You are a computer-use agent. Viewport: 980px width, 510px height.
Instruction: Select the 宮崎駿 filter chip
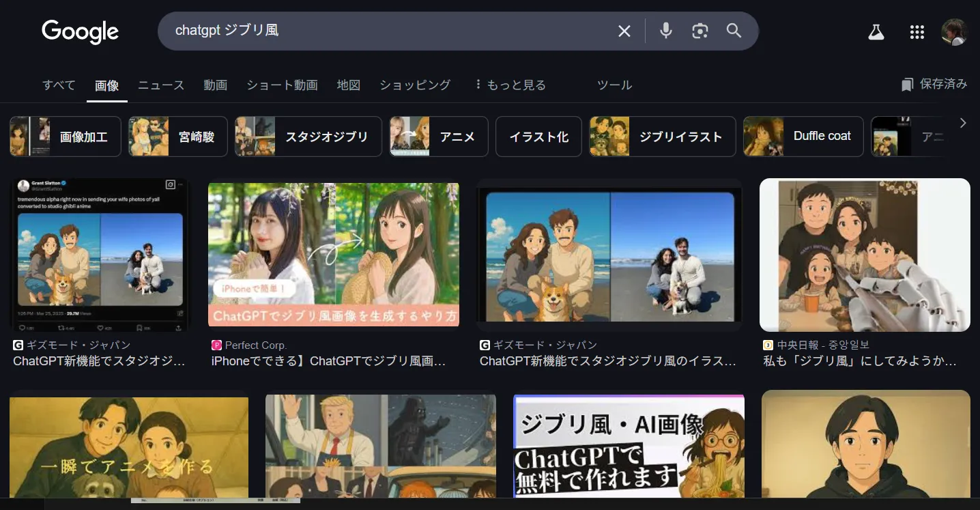point(178,137)
